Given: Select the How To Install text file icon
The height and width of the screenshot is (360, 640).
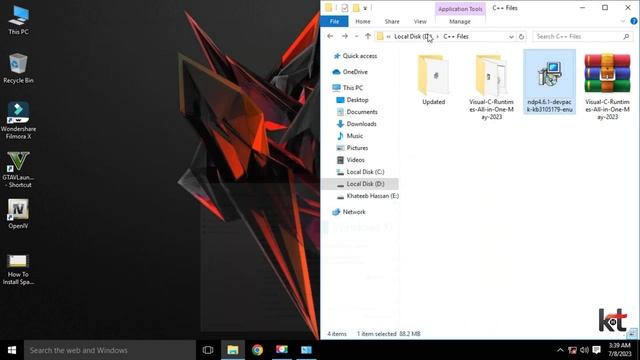Looking at the screenshot, I should coord(18,269).
